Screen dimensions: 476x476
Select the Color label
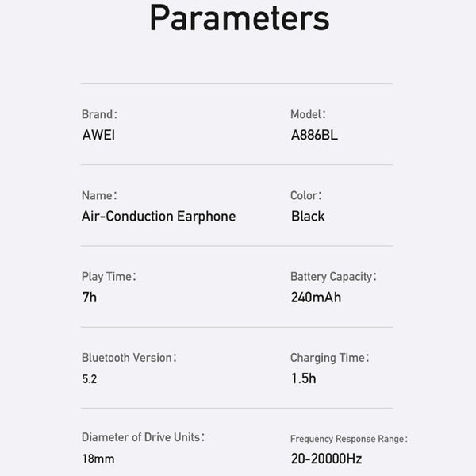tap(306, 195)
